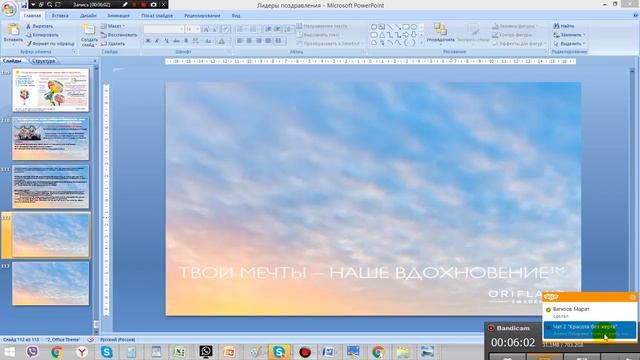Click the tagline text on the slide

tap(371, 273)
